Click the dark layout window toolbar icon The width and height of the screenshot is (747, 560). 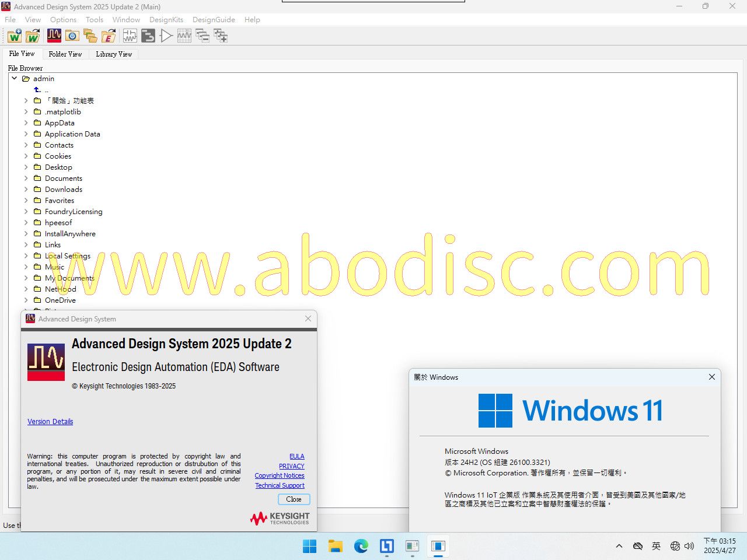point(148,36)
